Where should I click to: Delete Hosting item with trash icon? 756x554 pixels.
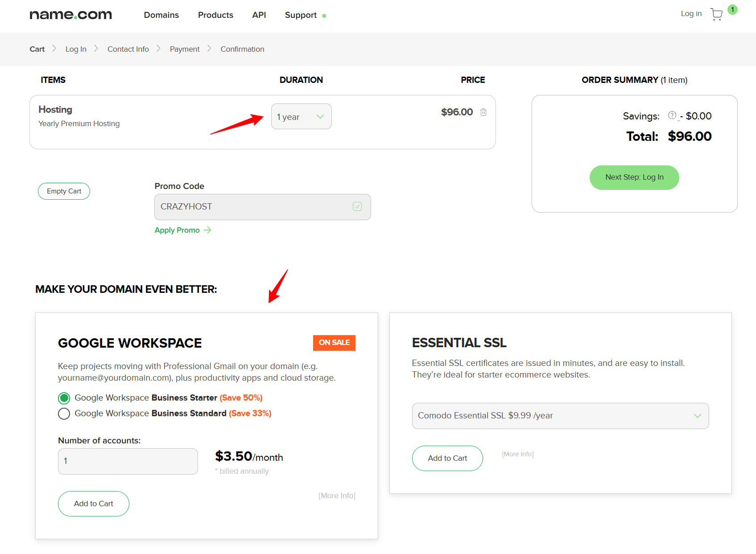click(483, 112)
